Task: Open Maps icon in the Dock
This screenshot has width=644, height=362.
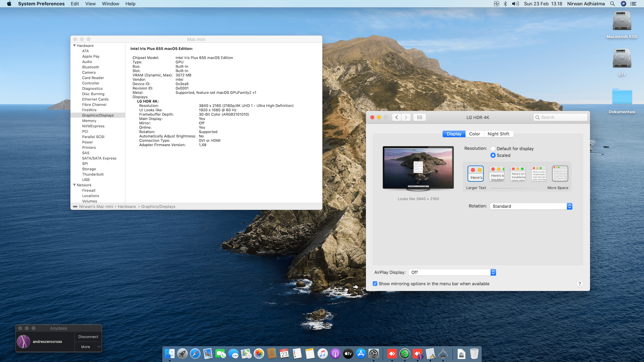Action: tap(246, 354)
